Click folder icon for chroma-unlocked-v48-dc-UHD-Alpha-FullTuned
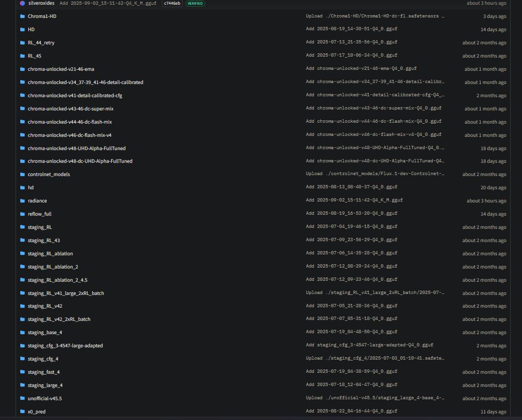Image resolution: width=522 pixels, height=420 pixels. [22, 161]
